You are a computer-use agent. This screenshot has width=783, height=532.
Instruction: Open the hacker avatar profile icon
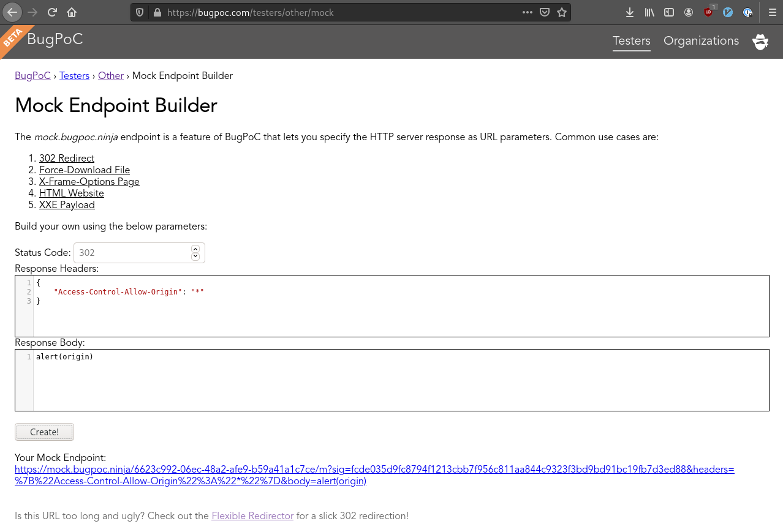(760, 42)
